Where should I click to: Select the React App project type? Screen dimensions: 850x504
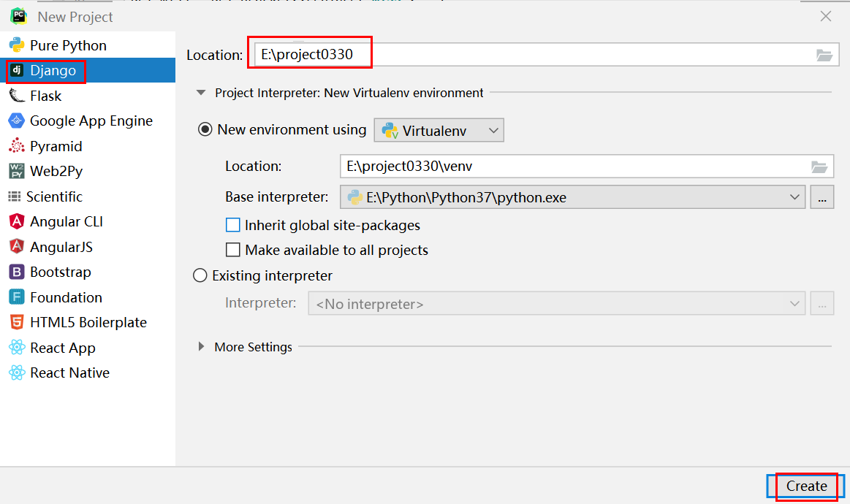87,348
